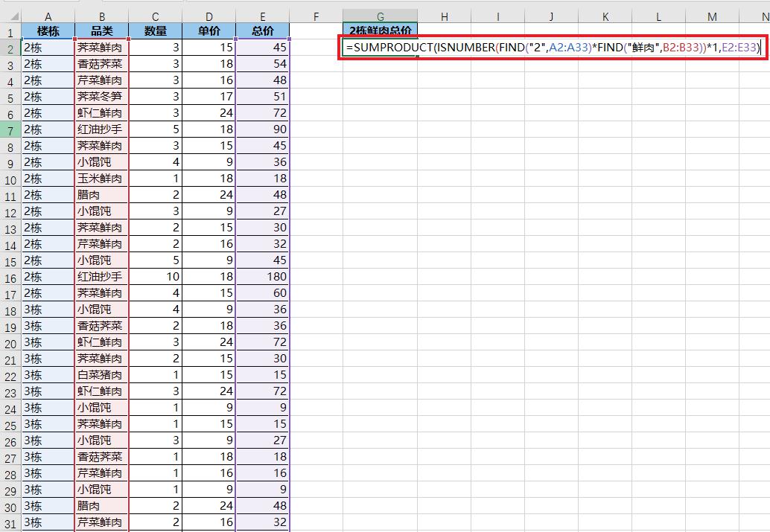The image size is (770, 532).
Task: Select cell B22 白菜猪肉
Action: 102,375
